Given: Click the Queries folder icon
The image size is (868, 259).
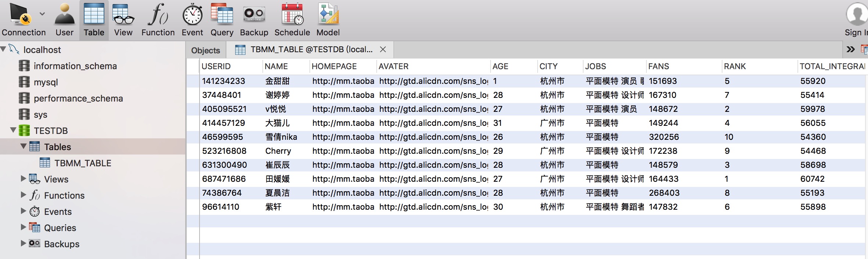Looking at the screenshot, I should click(35, 227).
